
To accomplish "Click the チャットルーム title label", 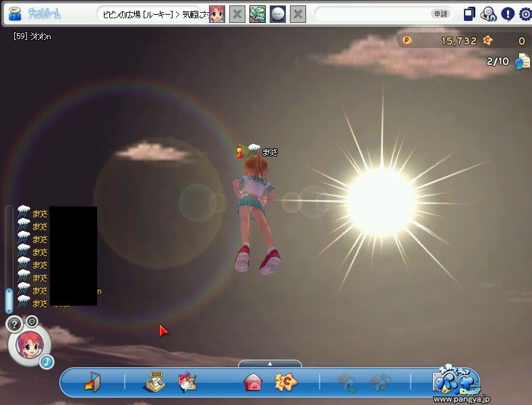I will pyautogui.click(x=44, y=14).
